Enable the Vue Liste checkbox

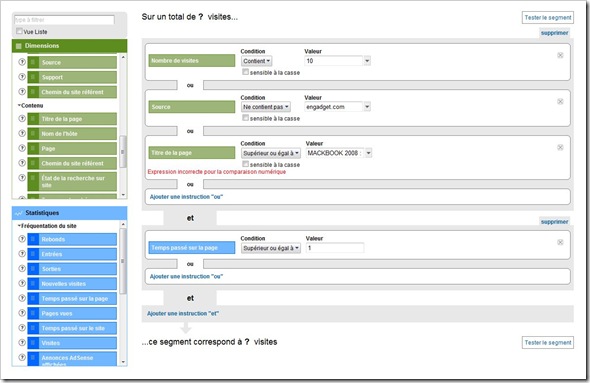pos(19,31)
